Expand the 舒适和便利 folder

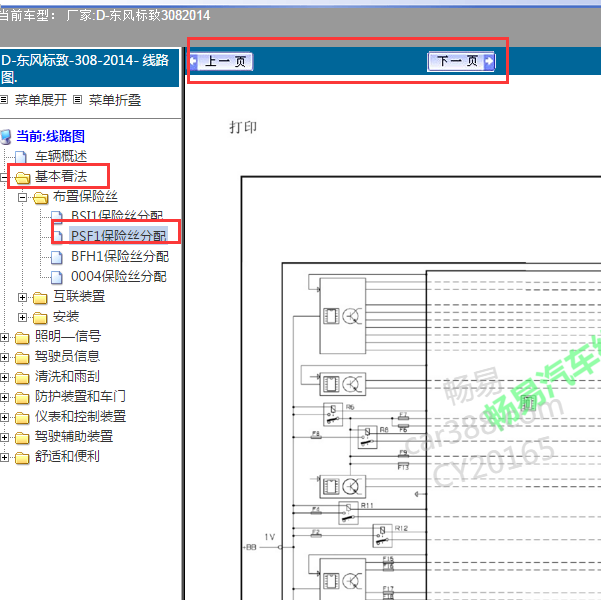point(5,457)
